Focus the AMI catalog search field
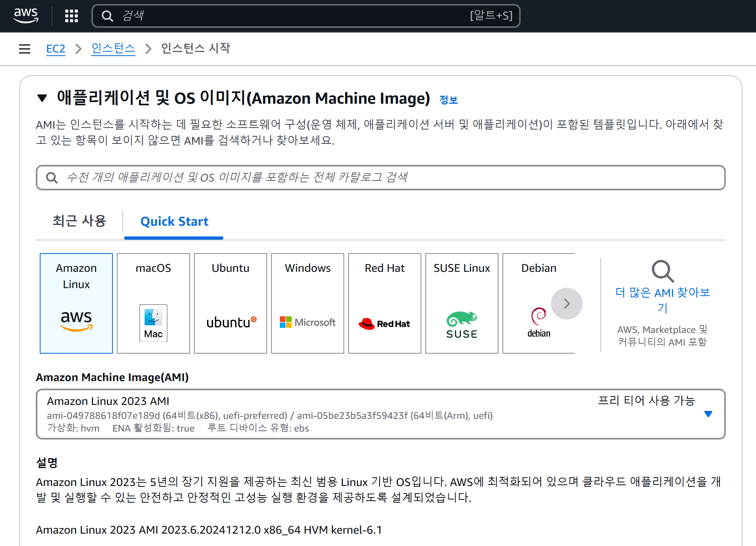Screen dimensions: 756x546 pos(381,178)
